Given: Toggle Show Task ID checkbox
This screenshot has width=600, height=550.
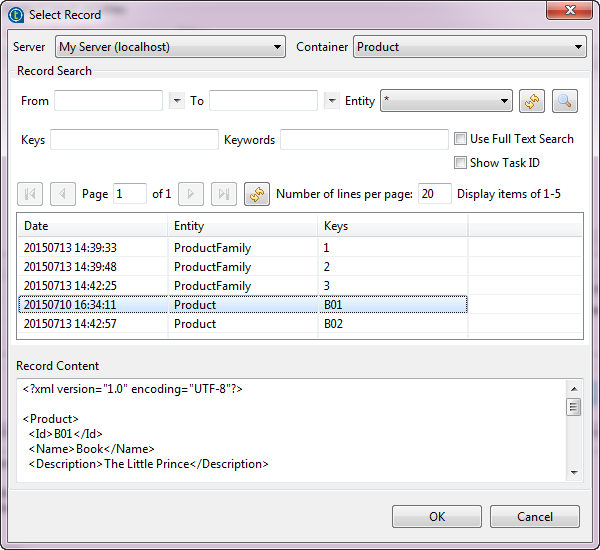Looking at the screenshot, I should [x=460, y=163].
